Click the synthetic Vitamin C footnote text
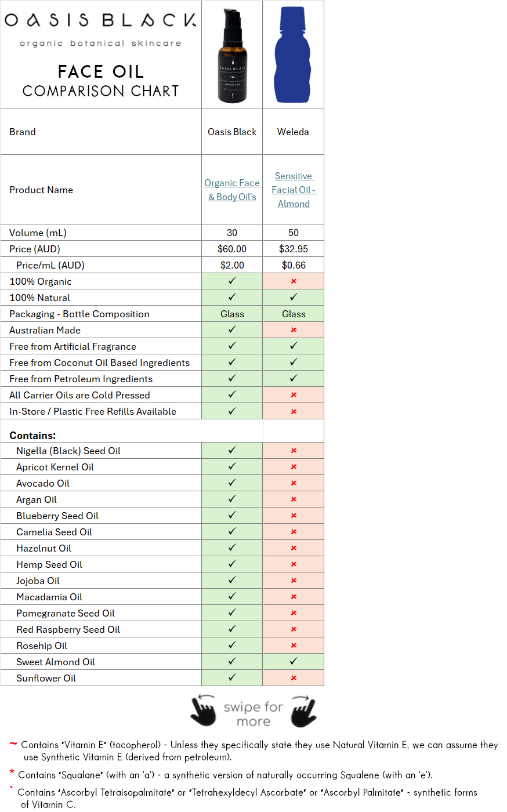 pos(248,798)
